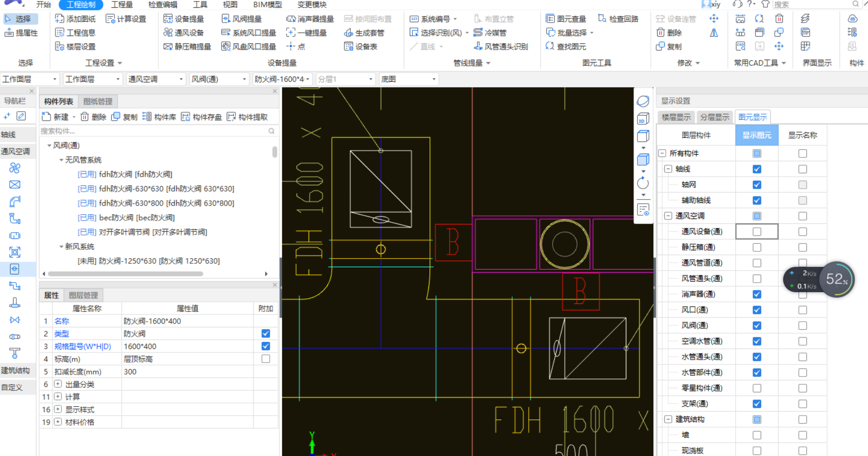Screen dimensions: 868x456
Task: Click the 扣减长度 value 300 cell
Action: point(188,372)
